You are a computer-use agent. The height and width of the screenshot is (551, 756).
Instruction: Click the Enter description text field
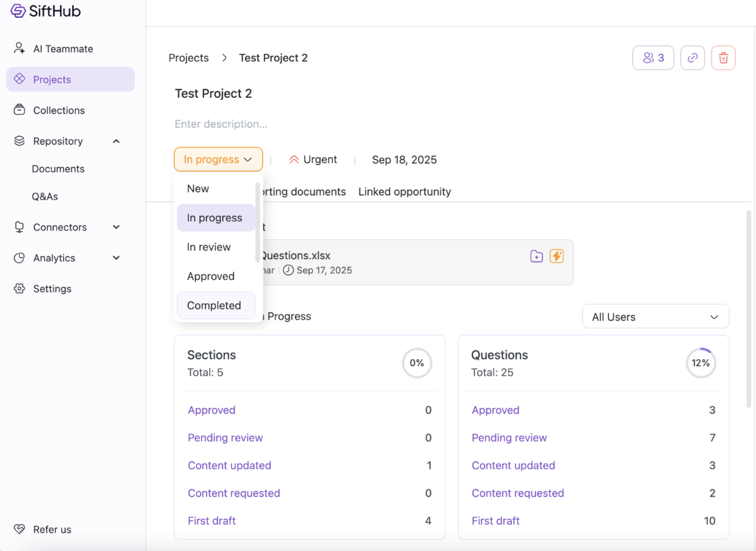click(221, 124)
